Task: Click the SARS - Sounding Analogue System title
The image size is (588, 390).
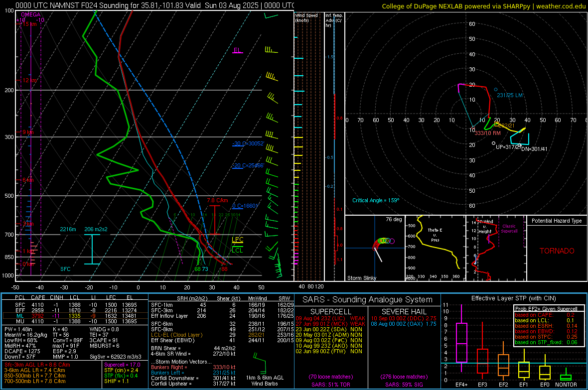Action: coord(368,300)
